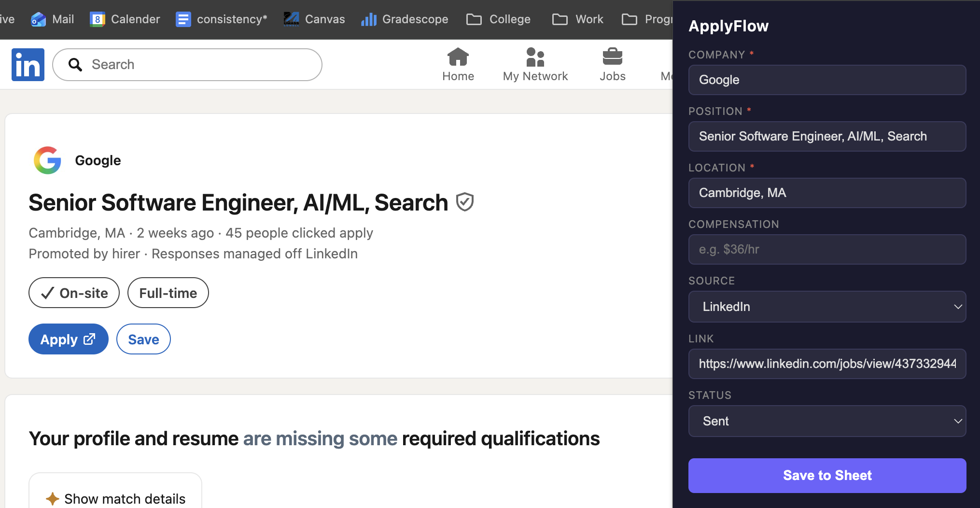Toggle the Full-time job type chip
Screen dimensions: 980x508
point(168,293)
